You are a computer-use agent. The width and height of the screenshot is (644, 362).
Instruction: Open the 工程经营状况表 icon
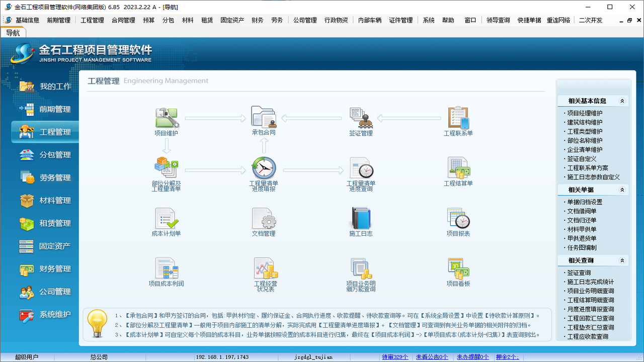[x=265, y=268]
